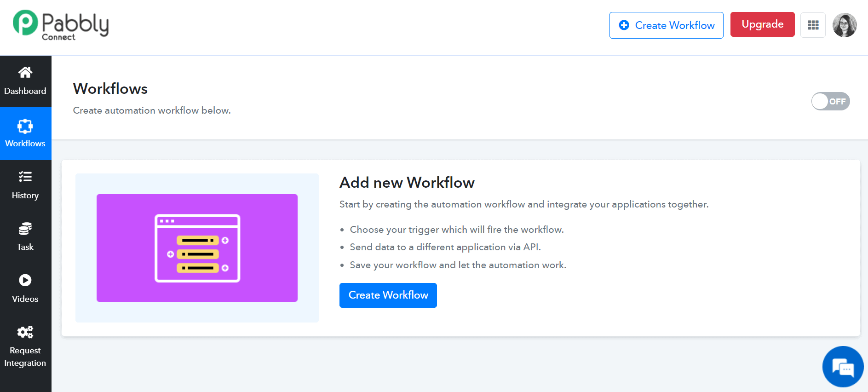This screenshot has height=392, width=868.
Task: Click the Create Workflow text in the header
Action: coord(674,25)
